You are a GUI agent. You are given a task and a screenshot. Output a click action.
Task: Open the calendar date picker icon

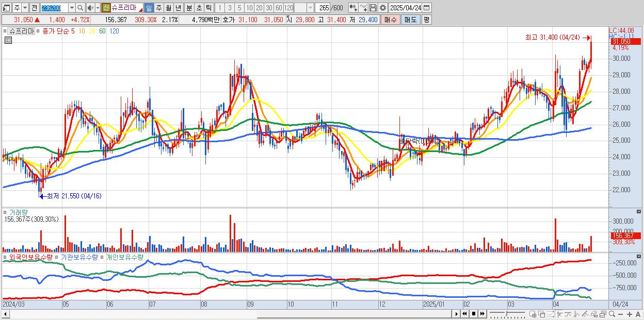pos(426,8)
